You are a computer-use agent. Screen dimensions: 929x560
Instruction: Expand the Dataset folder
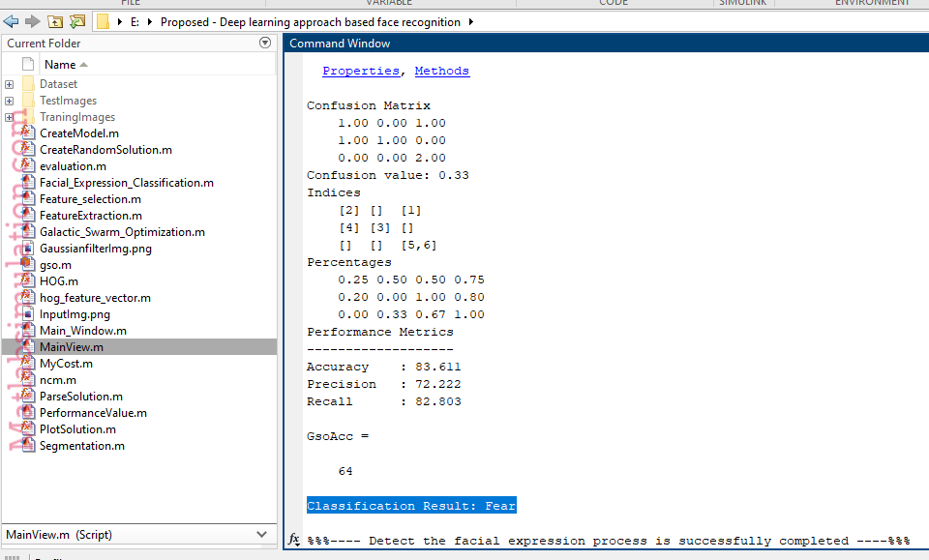pos(9,85)
